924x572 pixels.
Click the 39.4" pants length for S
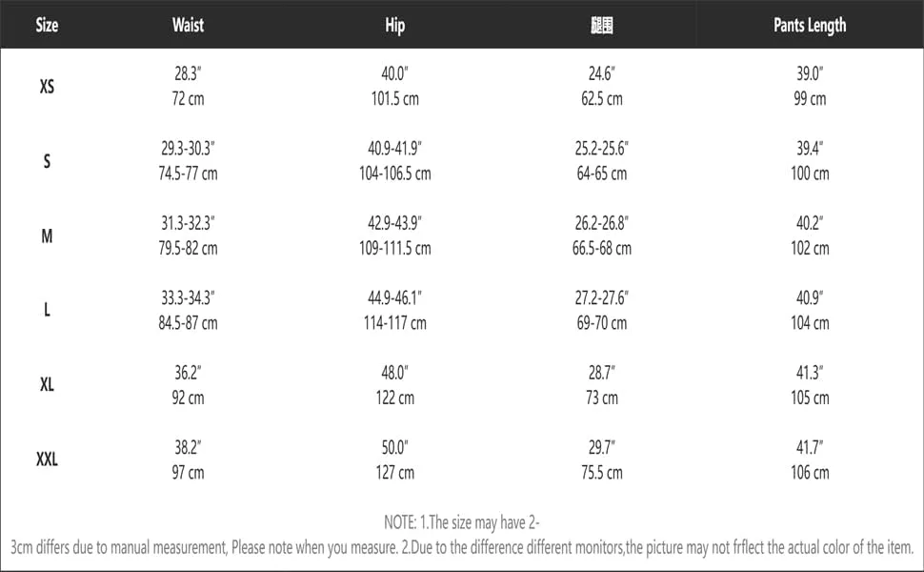[810, 149]
